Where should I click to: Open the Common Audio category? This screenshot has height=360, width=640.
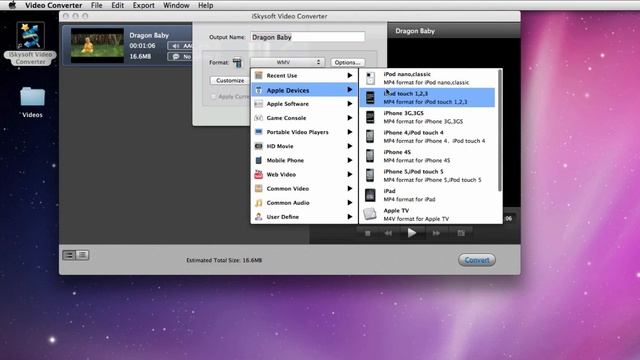click(304, 203)
